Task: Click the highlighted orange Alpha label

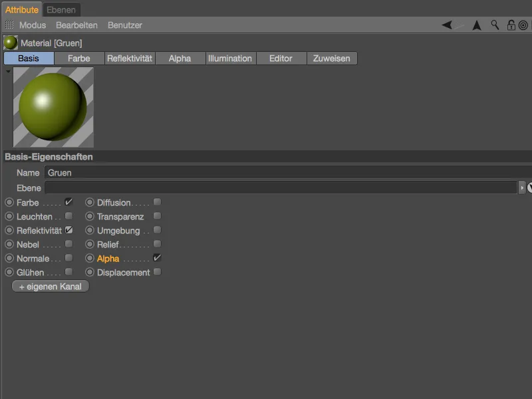Action: pos(108,259)
